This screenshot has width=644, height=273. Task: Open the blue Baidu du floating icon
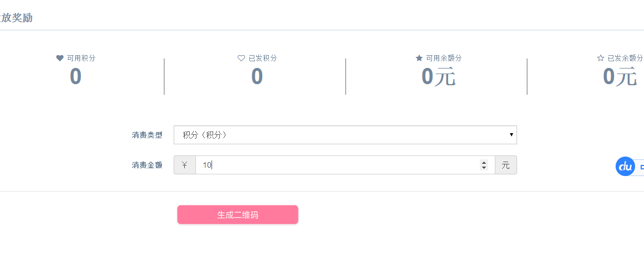click(625, 167)
